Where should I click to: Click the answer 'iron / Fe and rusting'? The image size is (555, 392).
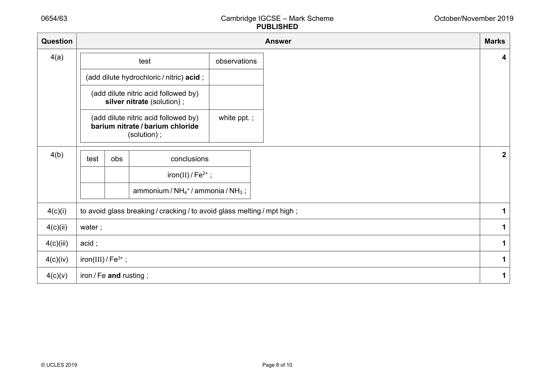(x=114, y=275)
